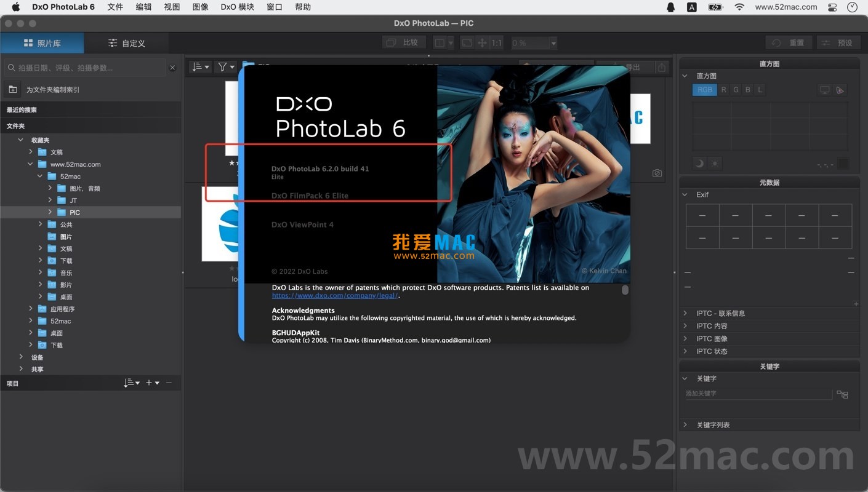Open the 编辑 menu
This screenshot has width=868, height=492.
[x=143, y=7]
